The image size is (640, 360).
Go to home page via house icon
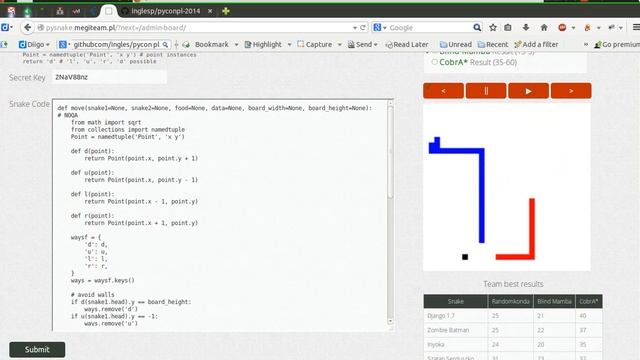tap(544, 27)
